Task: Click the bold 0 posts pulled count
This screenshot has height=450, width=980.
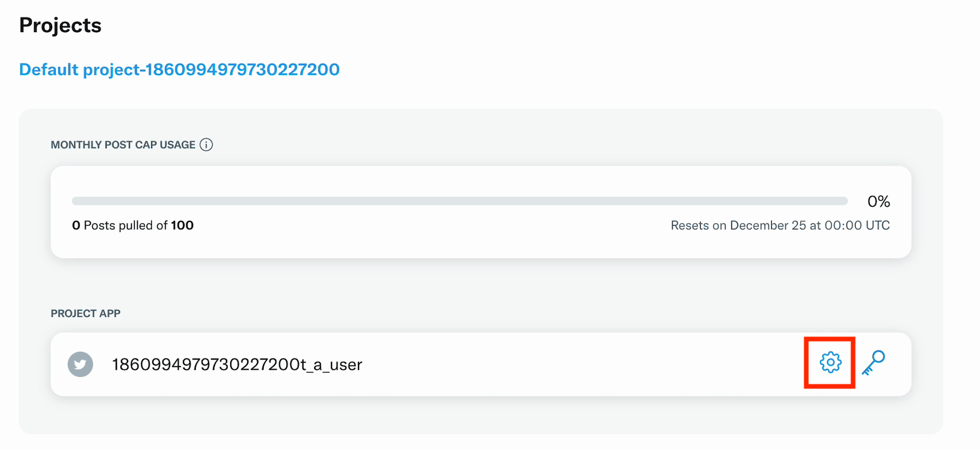Action: [x=76, y=226]
